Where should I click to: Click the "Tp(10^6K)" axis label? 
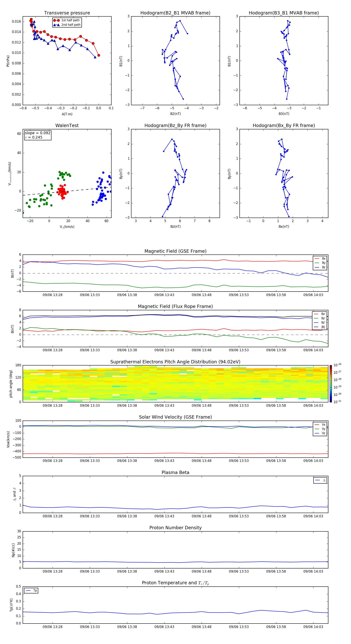(x=11, y=605)
